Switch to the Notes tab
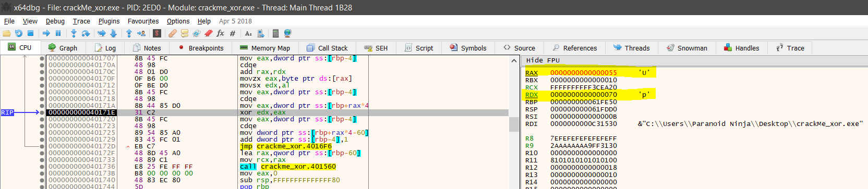Image resolution: width=868 pixels, height=189 pixels. pyautogui.click(x=147, y=48)
